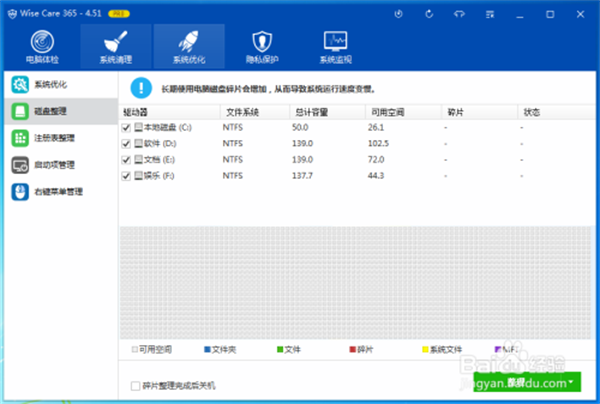Uncheck the 软件 (D:) drive checkbox
This screenshot has width=600, height=404.
click(x=126, y=143)
